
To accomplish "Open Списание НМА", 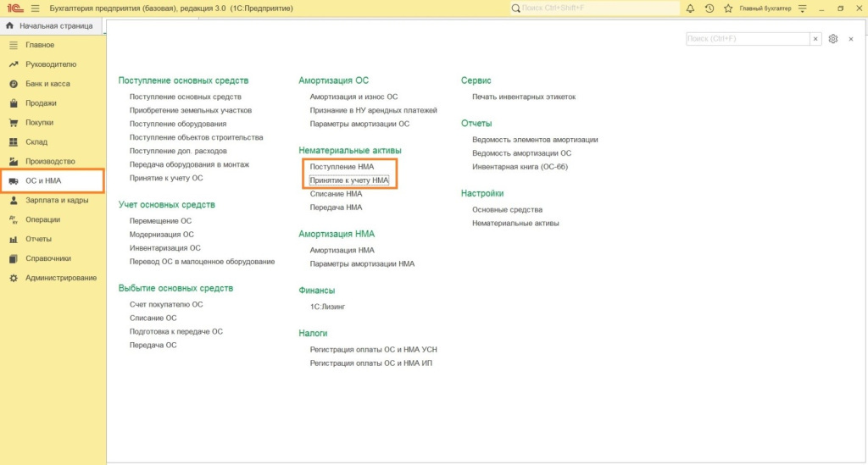I will point(336,193).
